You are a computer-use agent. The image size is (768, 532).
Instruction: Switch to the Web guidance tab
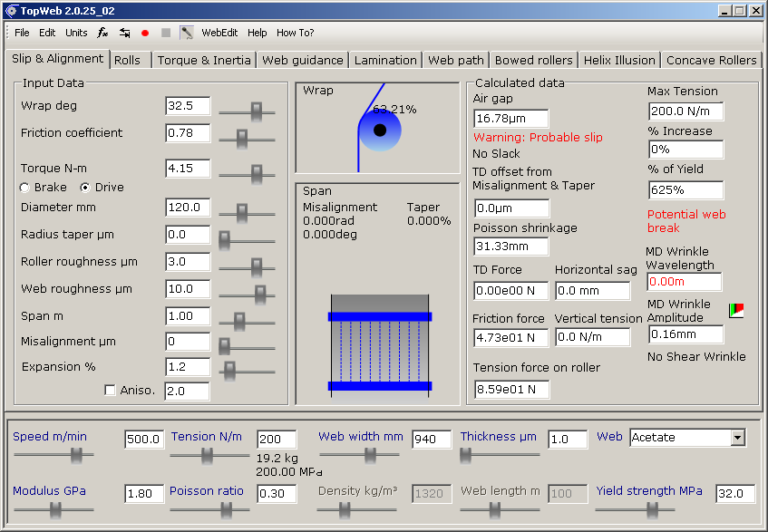303,60
